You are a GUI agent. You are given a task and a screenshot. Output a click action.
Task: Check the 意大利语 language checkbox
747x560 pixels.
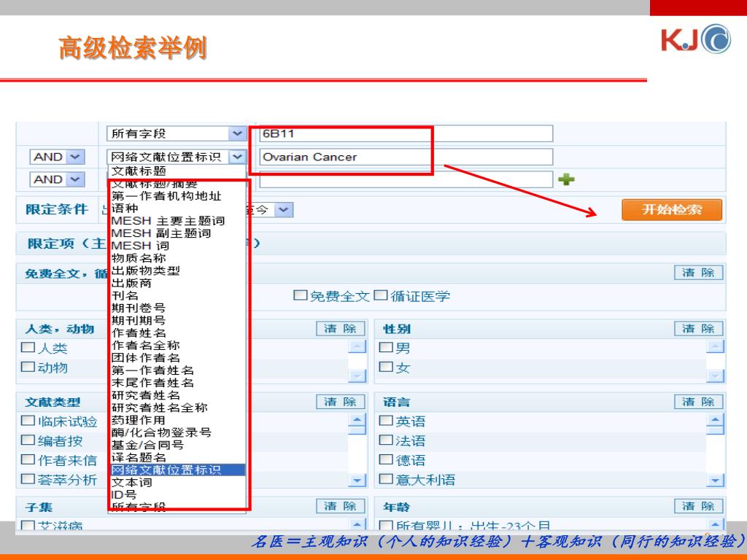pyautogui.click(x=385, y=478)
